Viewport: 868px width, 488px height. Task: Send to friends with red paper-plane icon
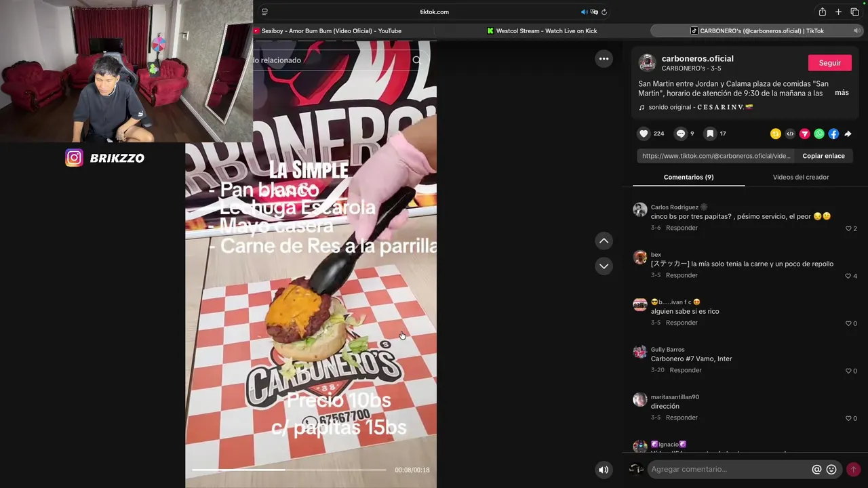[804, 134]
